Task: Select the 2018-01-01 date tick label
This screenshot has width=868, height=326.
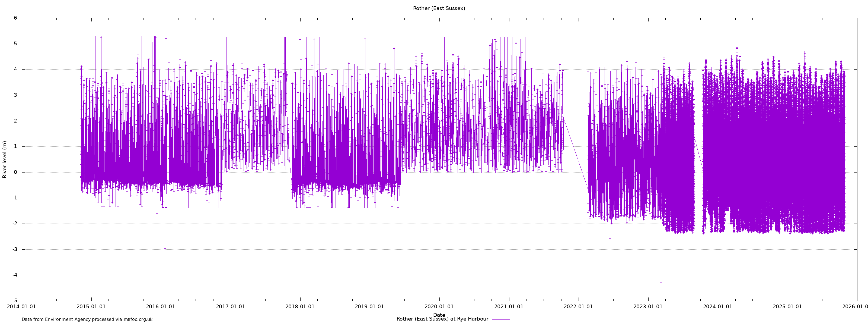Action: pos(300,307)
